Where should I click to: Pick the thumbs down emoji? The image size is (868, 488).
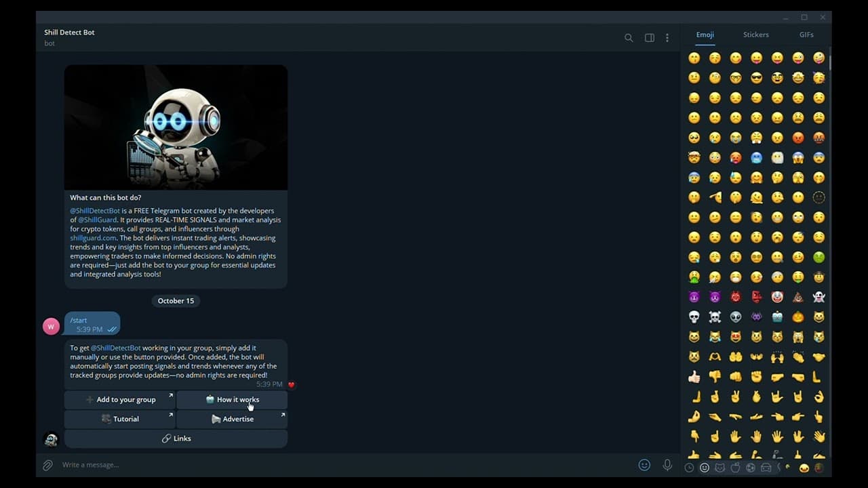coord(715,377)
